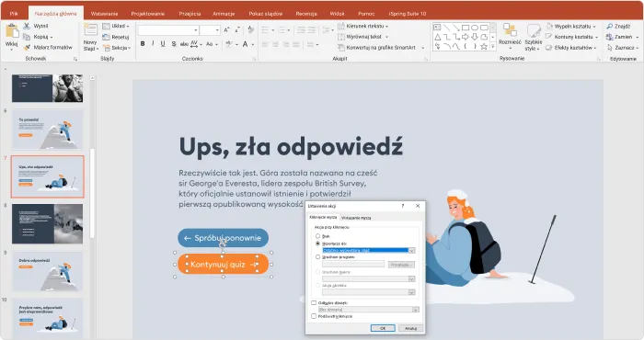Click the slide panel vertical scrollbar
The height and width of the screenshot is (340, 644).
(x=92, y=193)
